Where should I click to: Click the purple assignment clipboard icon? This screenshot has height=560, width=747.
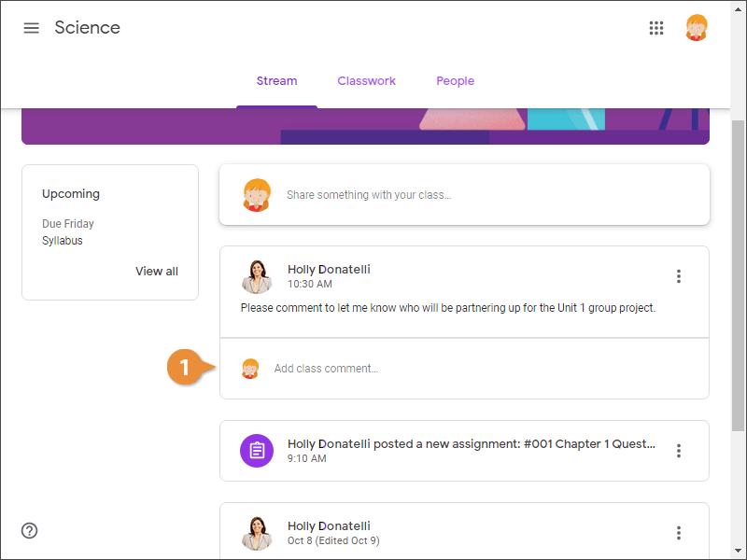point(257,451)
